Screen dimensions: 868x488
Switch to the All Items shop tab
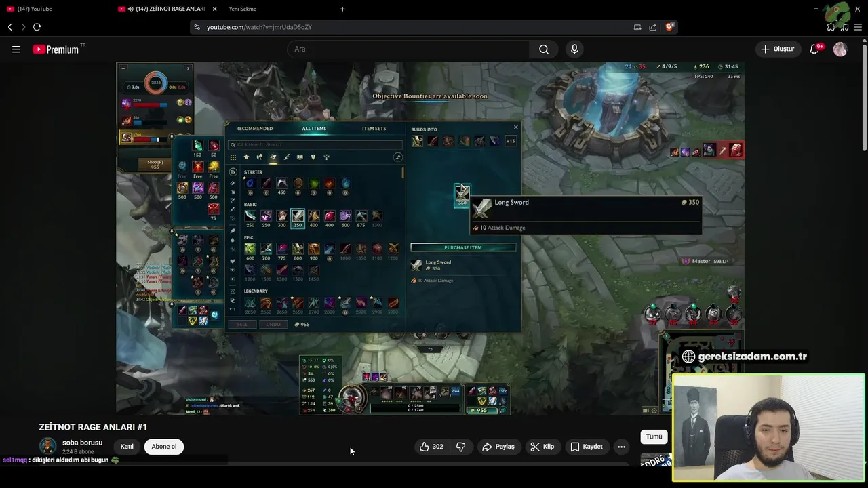tap(314, 129)
